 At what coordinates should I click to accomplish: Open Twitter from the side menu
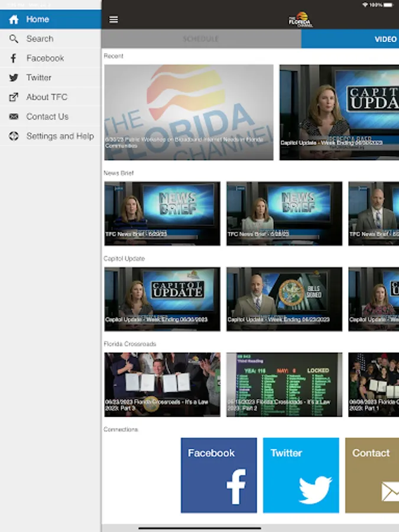(51, 77)
